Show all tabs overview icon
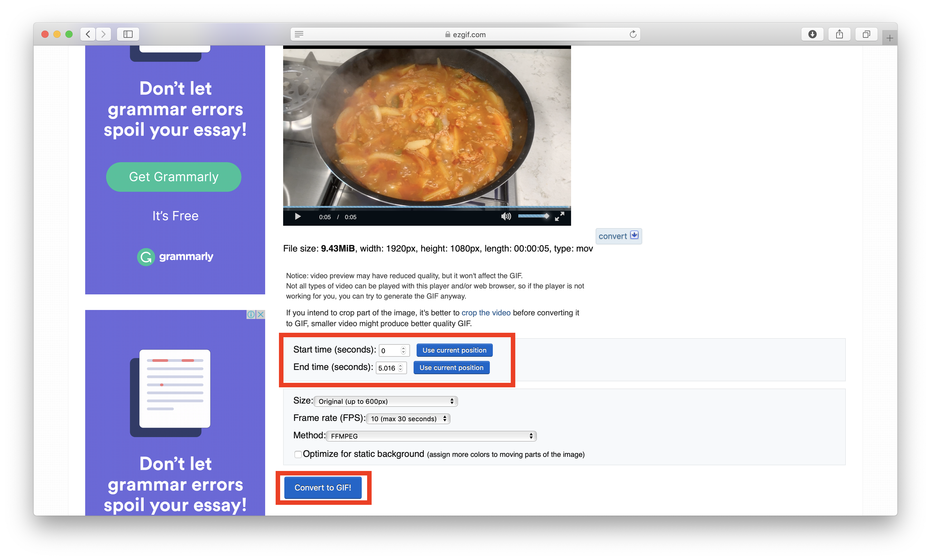 tap(866, 34)
